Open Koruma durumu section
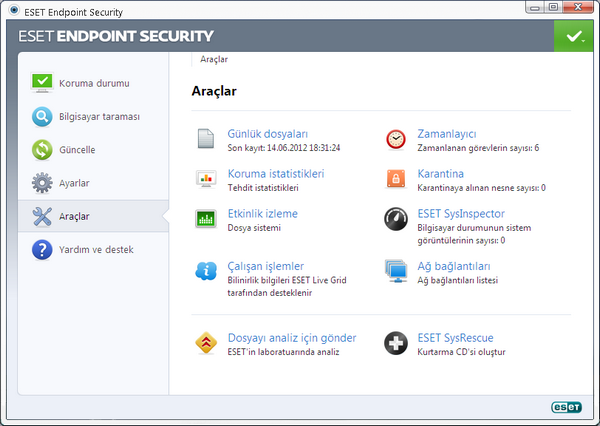This screenshot has height=426, width=600. coord(93,83)
